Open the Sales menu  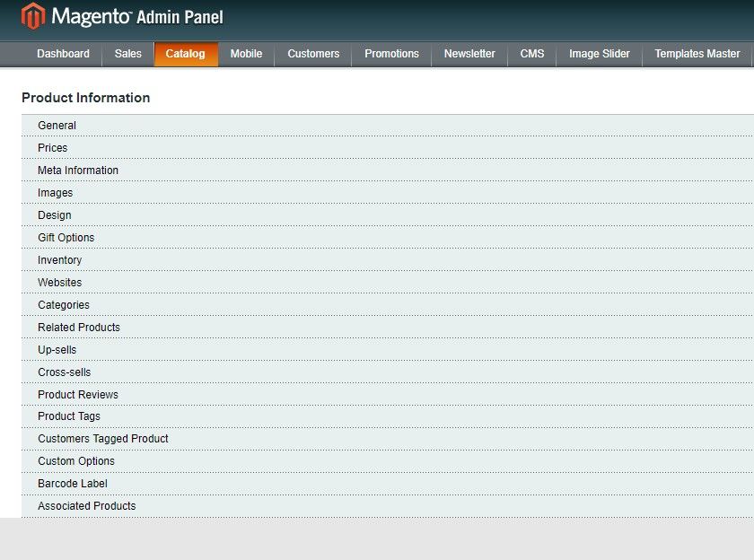click(128, 54)
